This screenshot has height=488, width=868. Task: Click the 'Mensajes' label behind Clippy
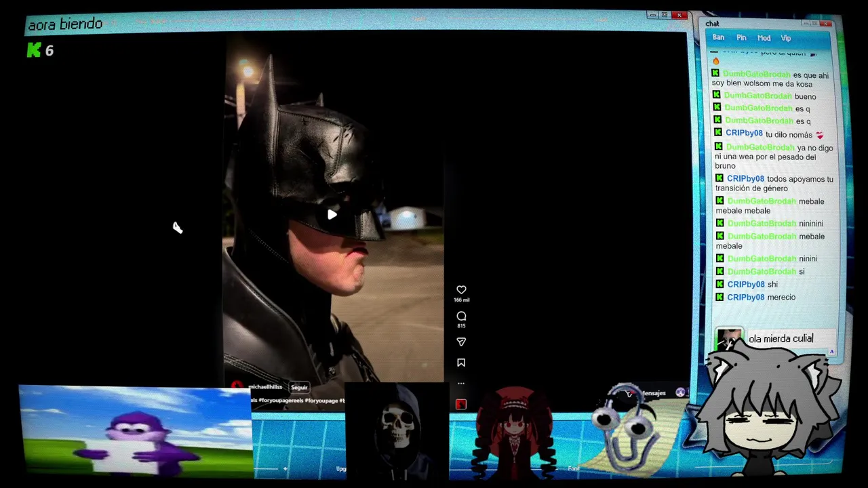coord(654,393)
